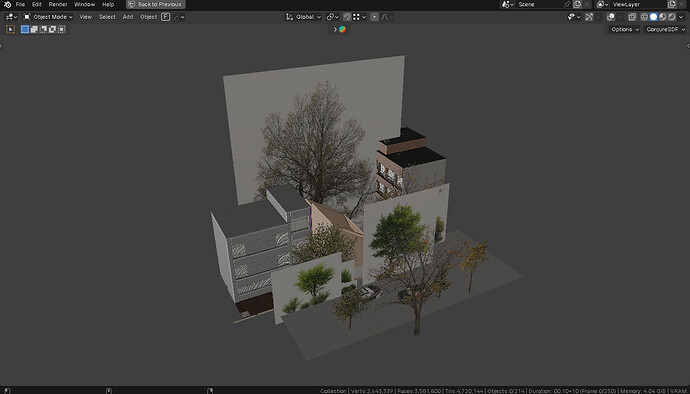Image resolution: width=690 pixels, height=394 pixels.
Task: Choose Extend selection mode icon
Action: [34, 29]
